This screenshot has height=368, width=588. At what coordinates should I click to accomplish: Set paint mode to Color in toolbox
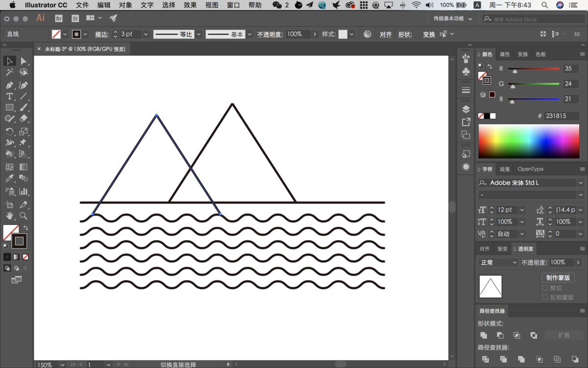click(x=7, y=257)
